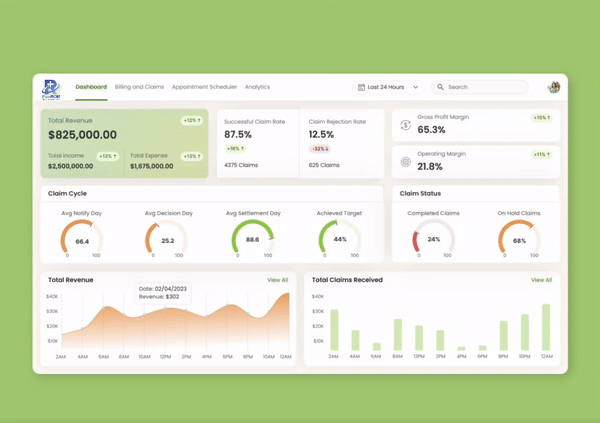Click View All in Total Claims Received
This screenshot has height=423, width=600.
[541, 280]
